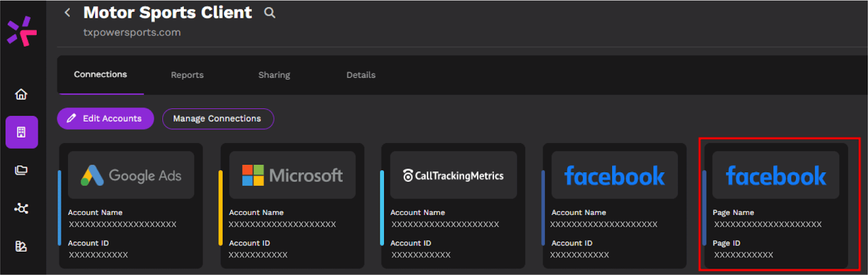The image size is (868, 275).
Task: Open the folders icon in the sidebar
Action: click(x=21, y=170)
